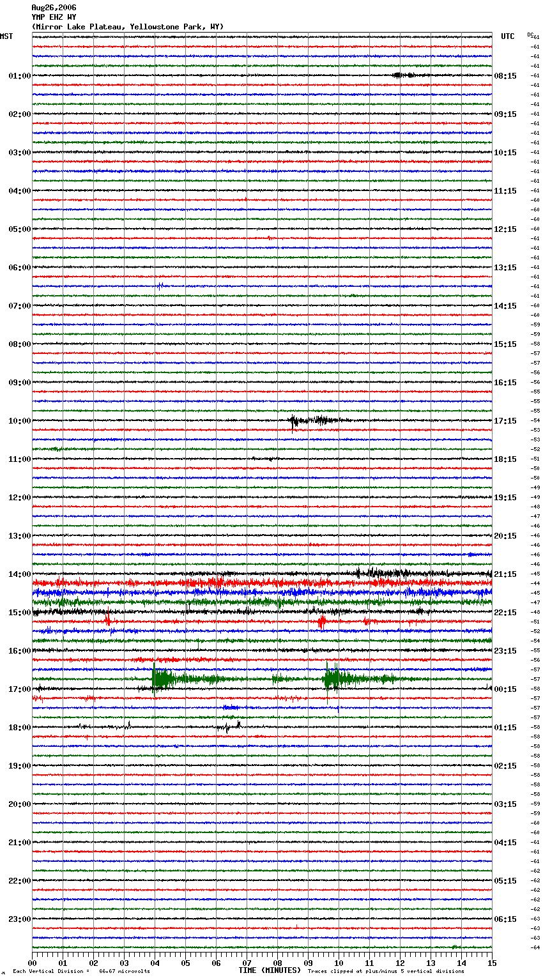Click the 05:15 UTC time label
Image resolution: width=543 pixels, height=980 pixels.
(505, 881)
